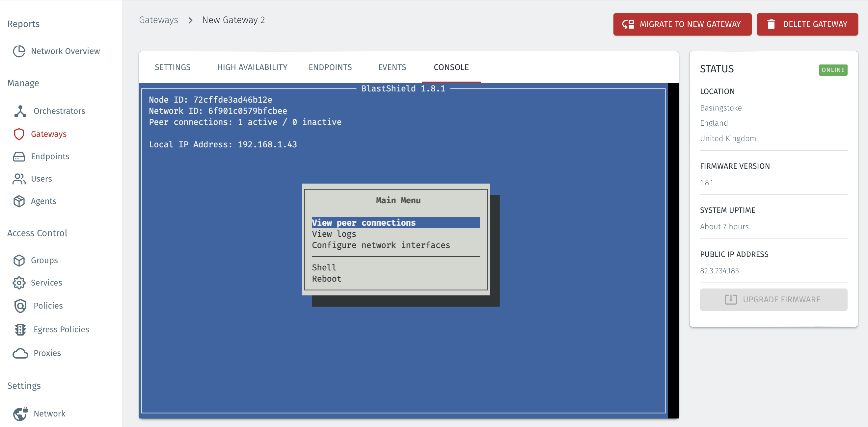Click the Proxies cloud icon
Image resolution: width=868 pixels, height=427 pixels.
20,353
